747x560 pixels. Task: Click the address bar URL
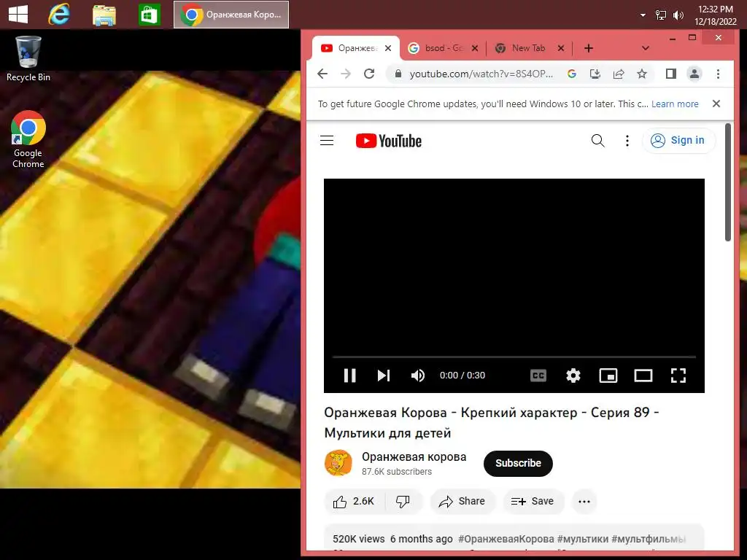pyautogui.click(x=481, y=74)
